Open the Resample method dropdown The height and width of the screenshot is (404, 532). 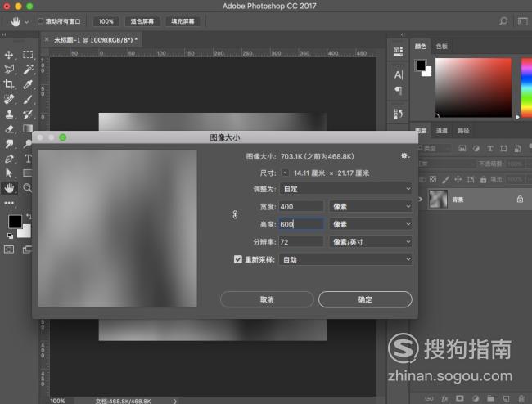345,259
